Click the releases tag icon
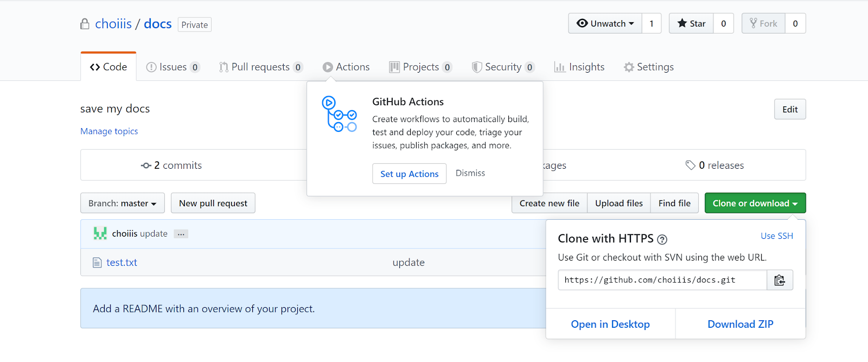The image size is (868, 362). (690, 165)
